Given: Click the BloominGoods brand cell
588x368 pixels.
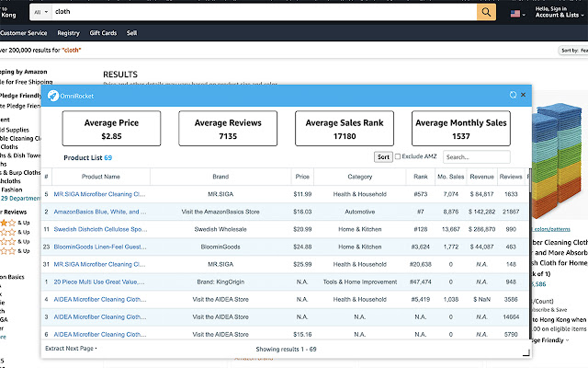Looking at the screenshot, I should tap(220, 247).
